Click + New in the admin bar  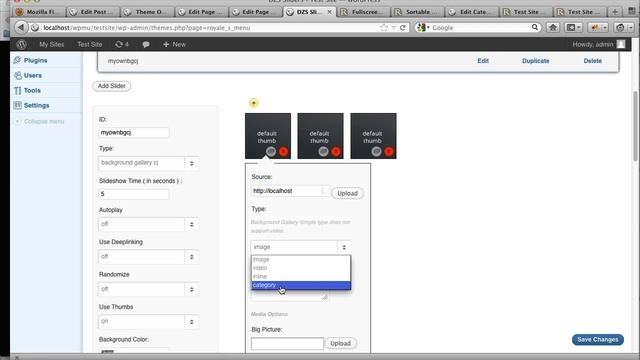174,44
